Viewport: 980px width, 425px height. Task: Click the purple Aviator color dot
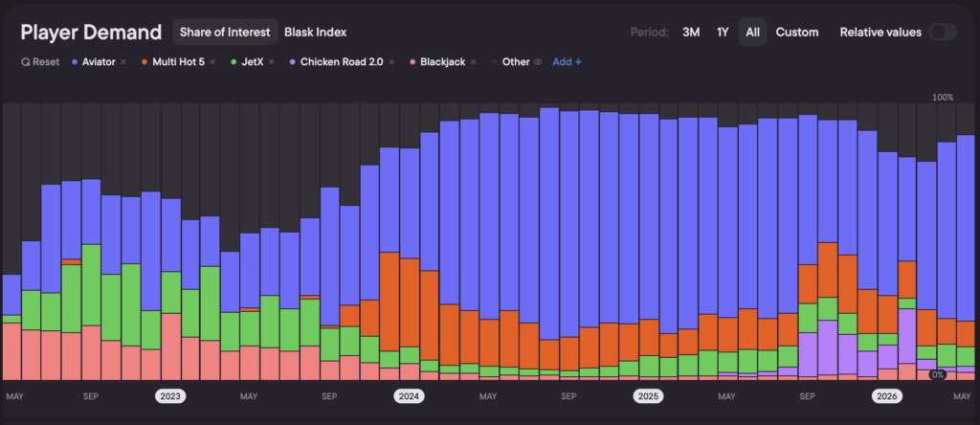75,62
